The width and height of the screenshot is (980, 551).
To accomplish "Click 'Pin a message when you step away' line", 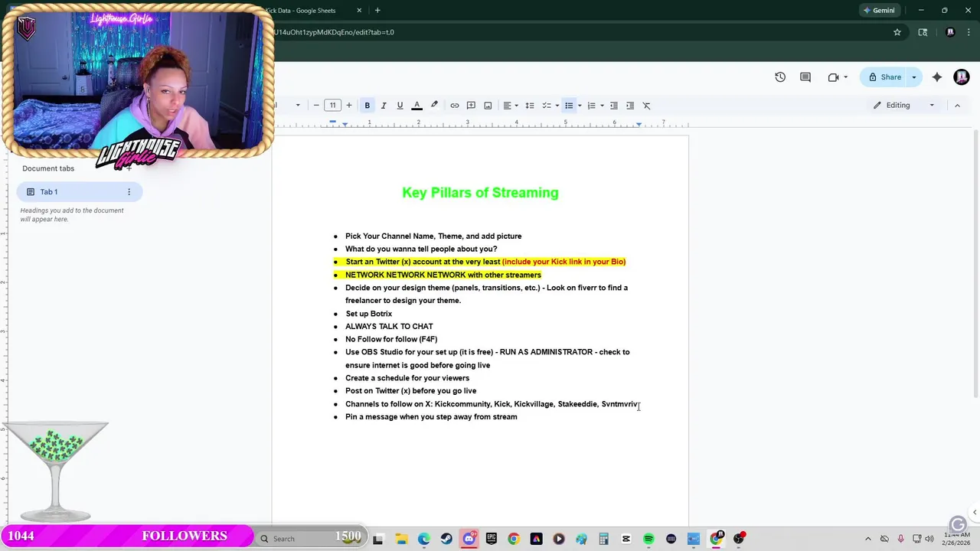I will point(431,417).
